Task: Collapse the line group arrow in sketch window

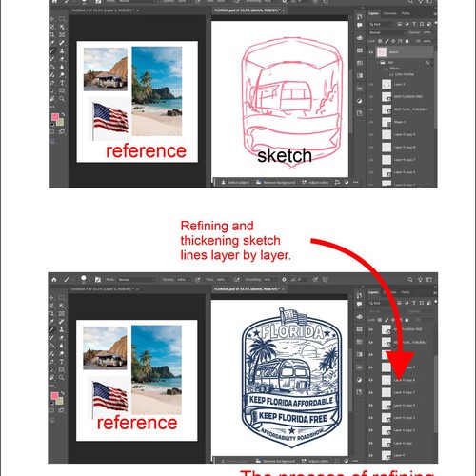Action: click(x=378, y=63)
